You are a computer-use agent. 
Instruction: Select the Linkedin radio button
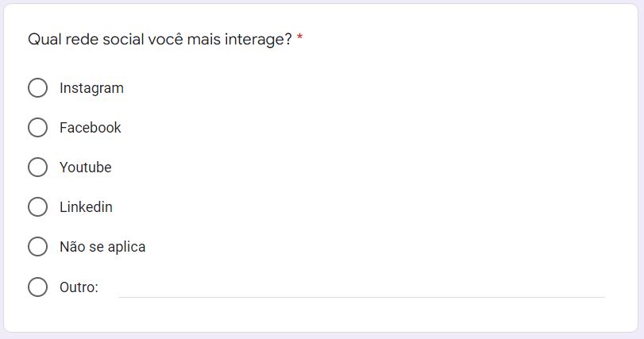coord(37,207)
